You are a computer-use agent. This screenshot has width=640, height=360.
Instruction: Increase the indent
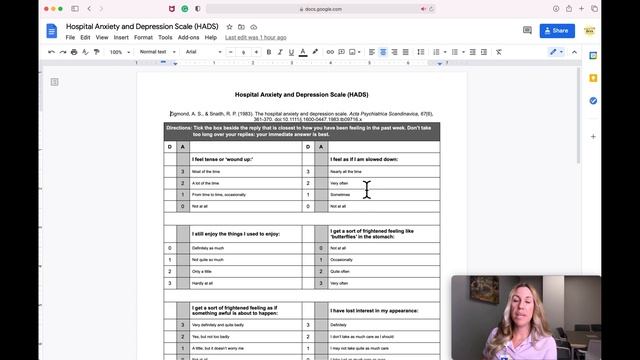pyautogui.click(x=484, y=52)
